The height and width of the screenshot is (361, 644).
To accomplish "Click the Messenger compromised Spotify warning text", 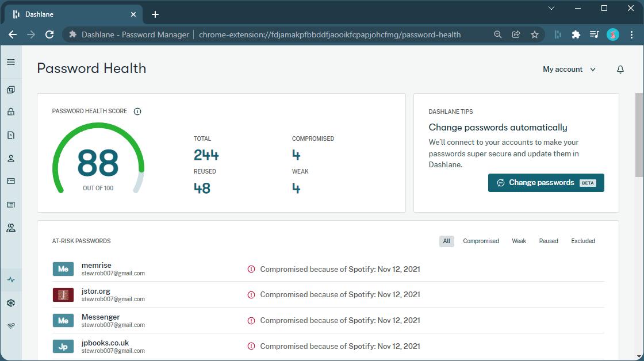I will coord(340,320).
